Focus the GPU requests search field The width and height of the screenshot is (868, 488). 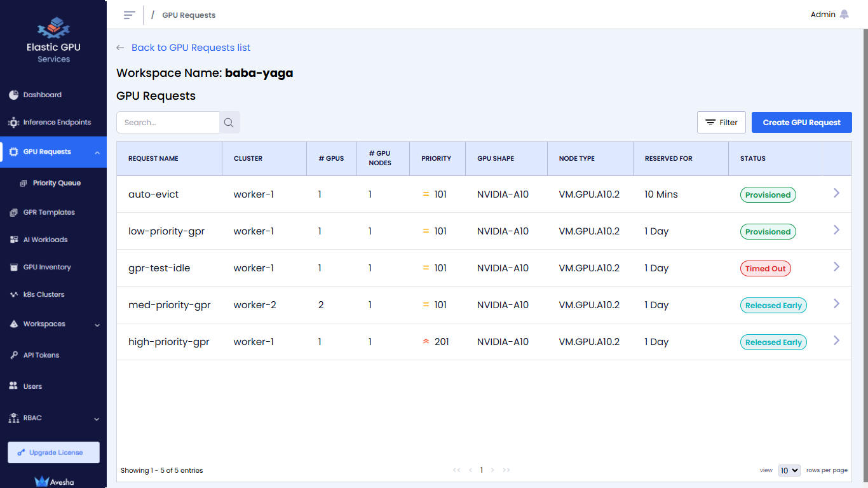pos(168,123)
